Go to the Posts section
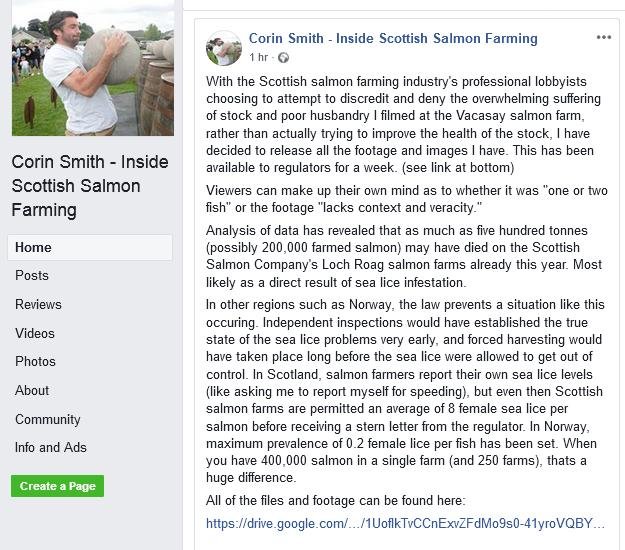This screenshot has width=625, height=550. tap(32, 275)
